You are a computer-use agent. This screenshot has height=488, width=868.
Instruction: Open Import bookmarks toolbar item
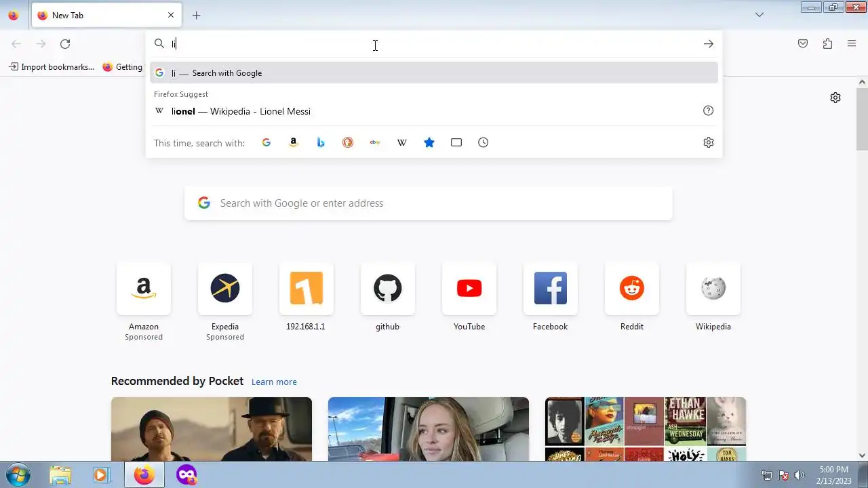click(52, 67)
